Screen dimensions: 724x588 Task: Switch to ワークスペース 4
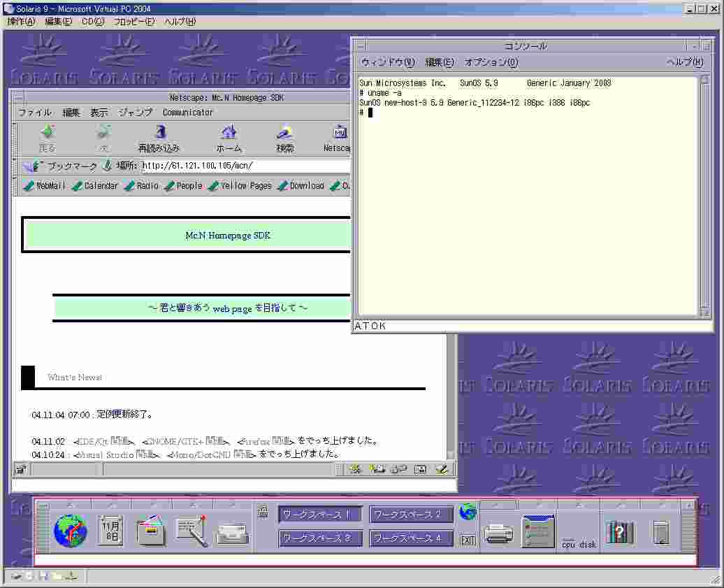(411, 538)
